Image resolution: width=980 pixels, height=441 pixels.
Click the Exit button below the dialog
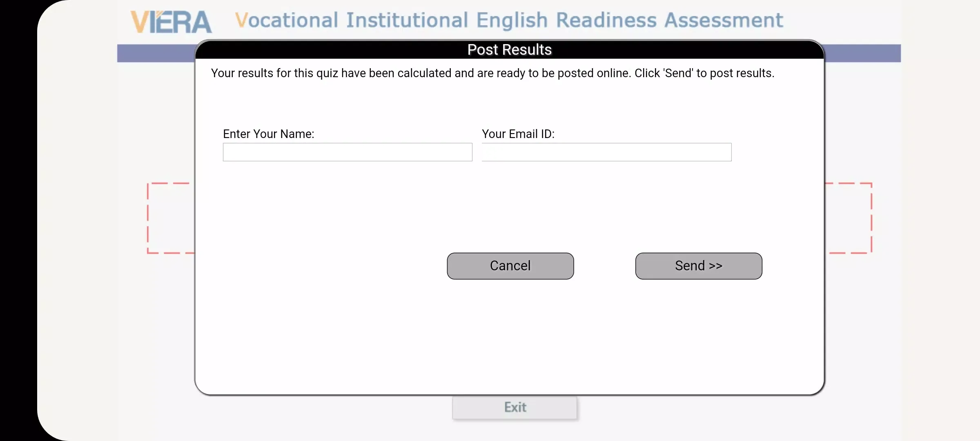pyautogui.click(x=515, y=408)
